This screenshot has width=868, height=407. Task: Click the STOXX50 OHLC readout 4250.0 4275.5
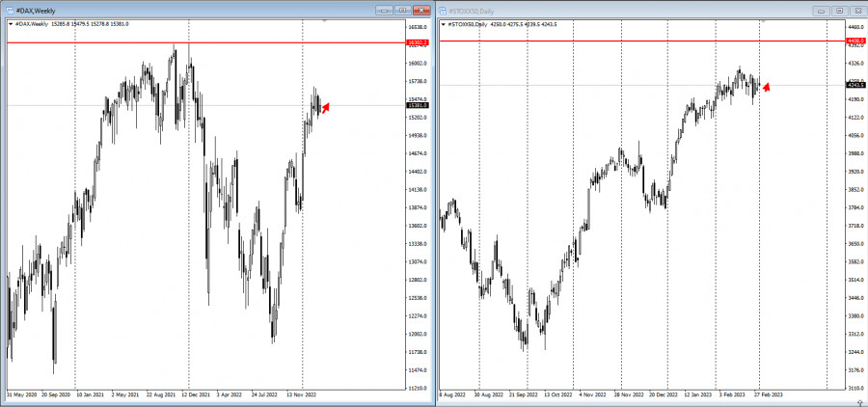click(504, 24)
